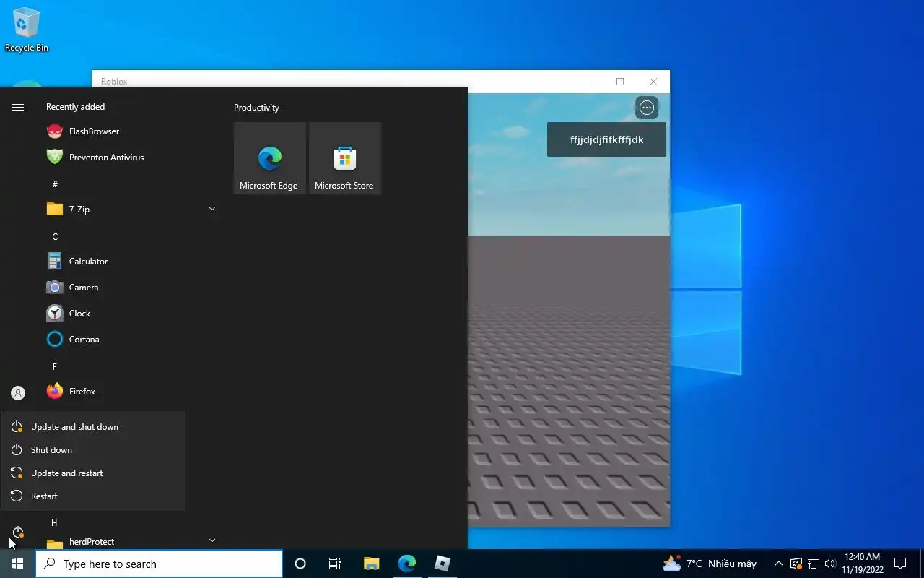Jump to letter F section header
This screenshot has height=578, width=924.
(x=55, y=367)
